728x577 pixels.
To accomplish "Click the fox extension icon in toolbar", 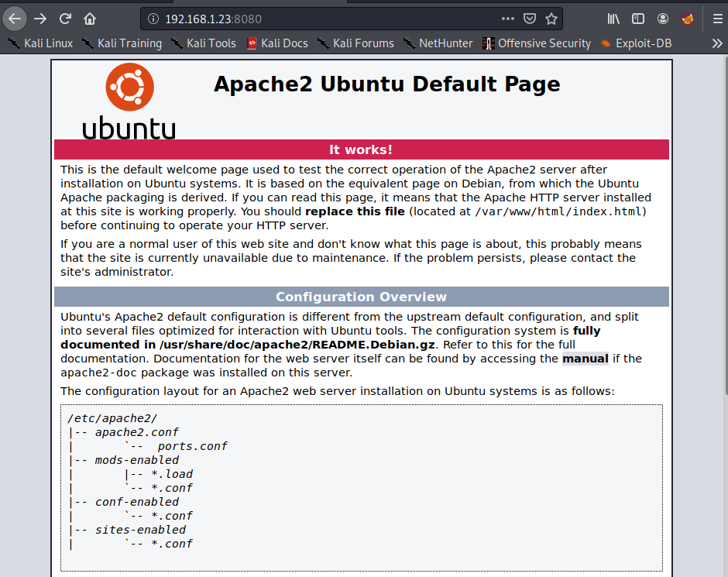I will point(687,19).
